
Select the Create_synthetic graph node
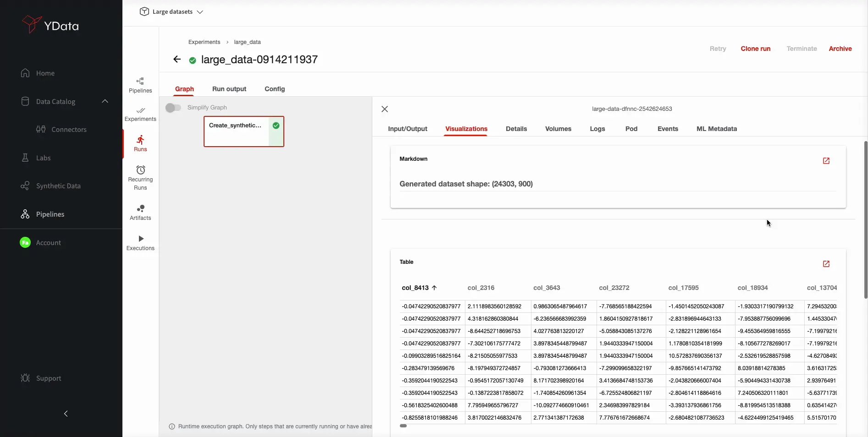pos(244,131)
